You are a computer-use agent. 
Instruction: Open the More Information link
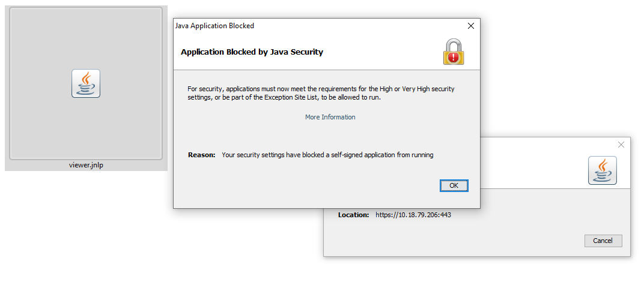pyautogui.click(x=330, y=117)
